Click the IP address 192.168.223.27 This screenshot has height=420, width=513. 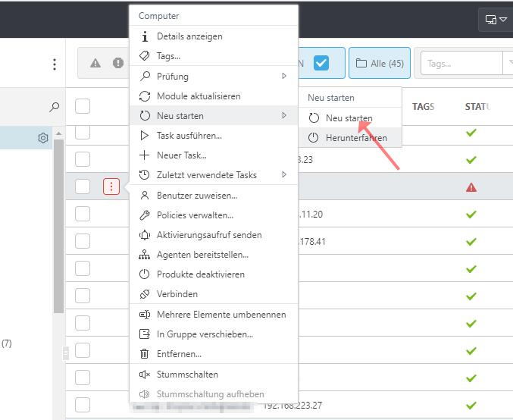click(x=292, y=406)
